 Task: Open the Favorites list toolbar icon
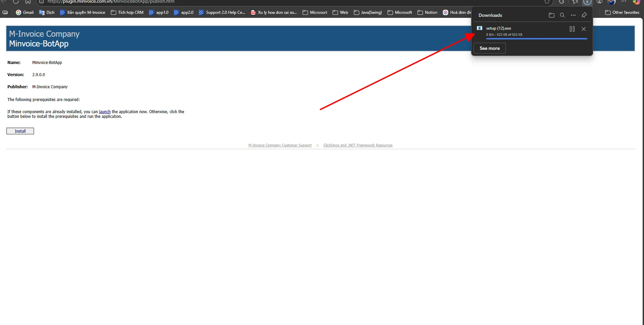[x=575, y=2]
